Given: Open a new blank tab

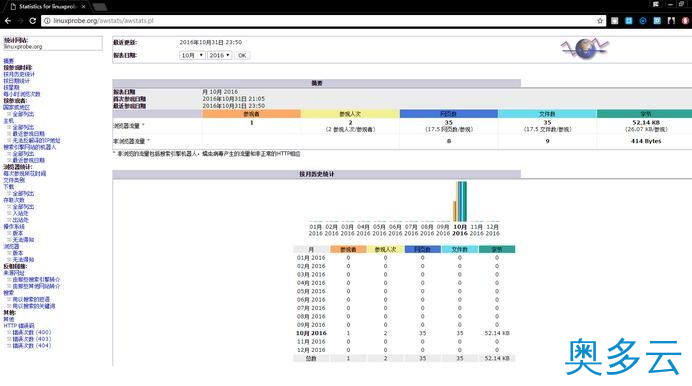Looking at the screenshot, I should pyautogui.click(x=100, y=7).
